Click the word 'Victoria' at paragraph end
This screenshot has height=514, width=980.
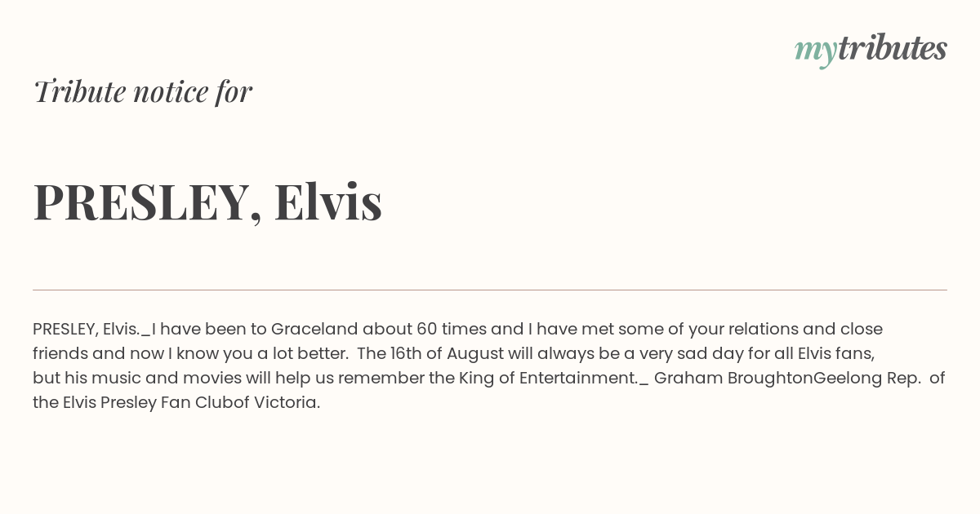pos(287,402)
